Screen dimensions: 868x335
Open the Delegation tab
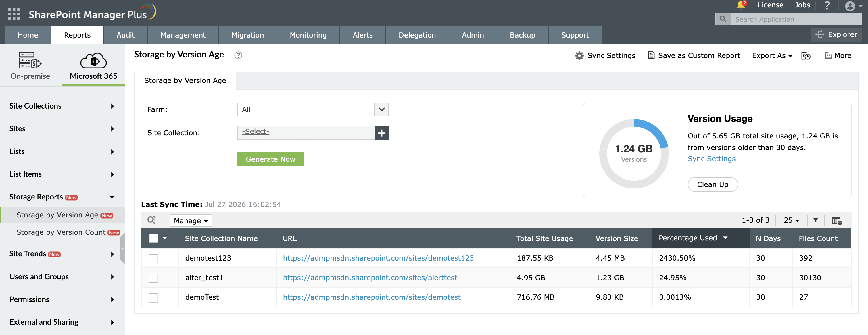coord(417,35)
